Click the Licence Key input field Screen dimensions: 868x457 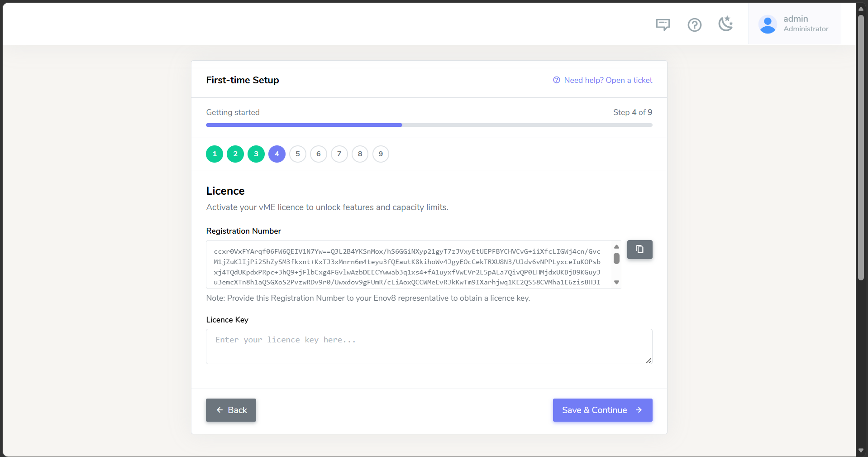(x=429, y=346)
